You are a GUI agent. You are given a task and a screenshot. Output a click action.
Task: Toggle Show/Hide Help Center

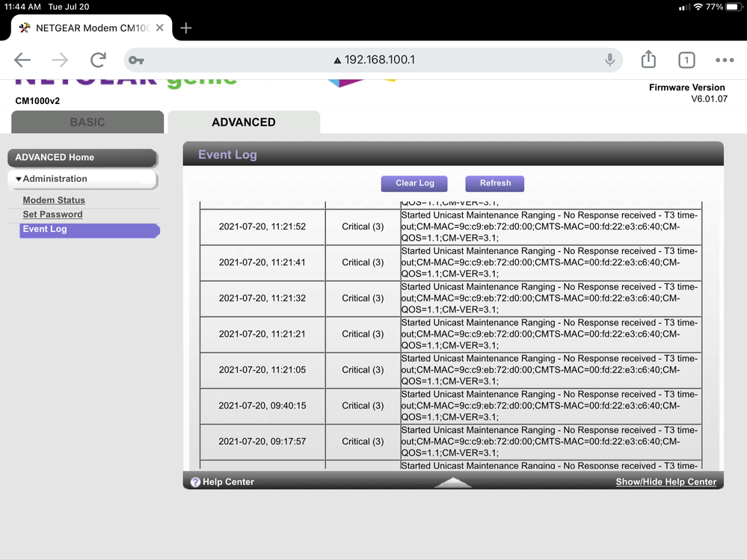click(x=665, y=481)
